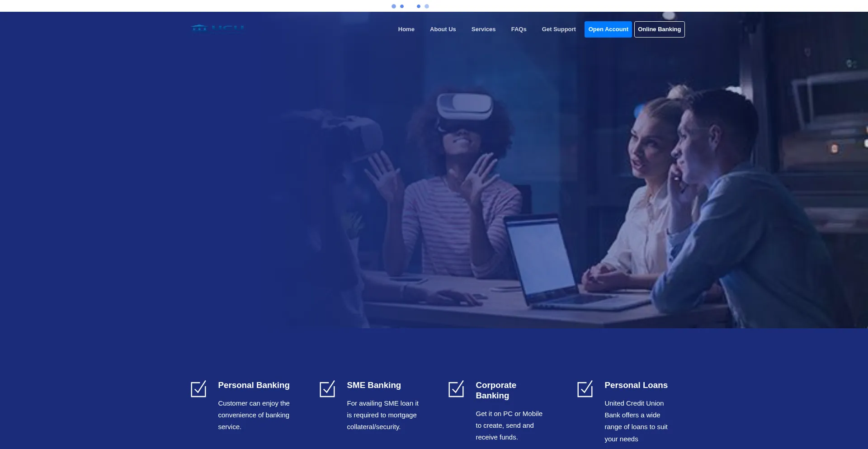Open the About Us page
Screen dimensions: 868x449
click(443, 29)
